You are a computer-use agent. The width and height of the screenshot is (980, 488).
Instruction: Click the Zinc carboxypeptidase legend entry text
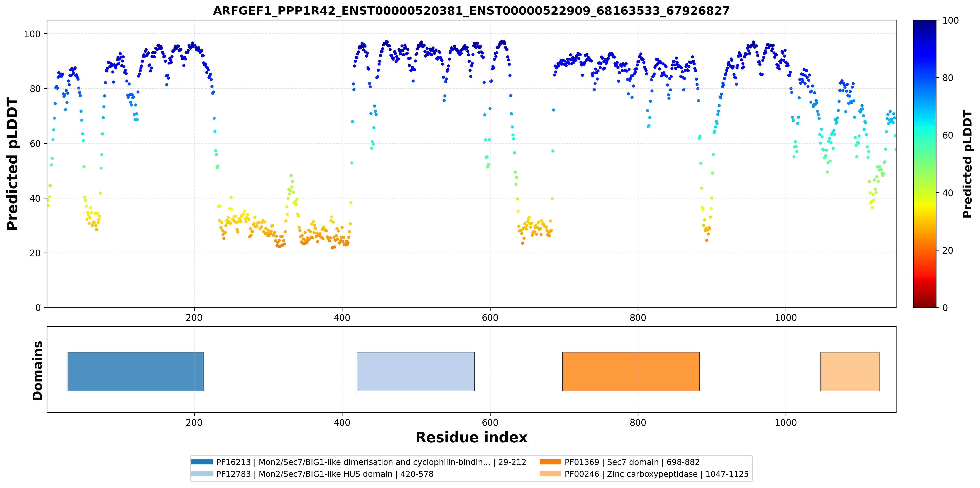[x=656, y=474]
